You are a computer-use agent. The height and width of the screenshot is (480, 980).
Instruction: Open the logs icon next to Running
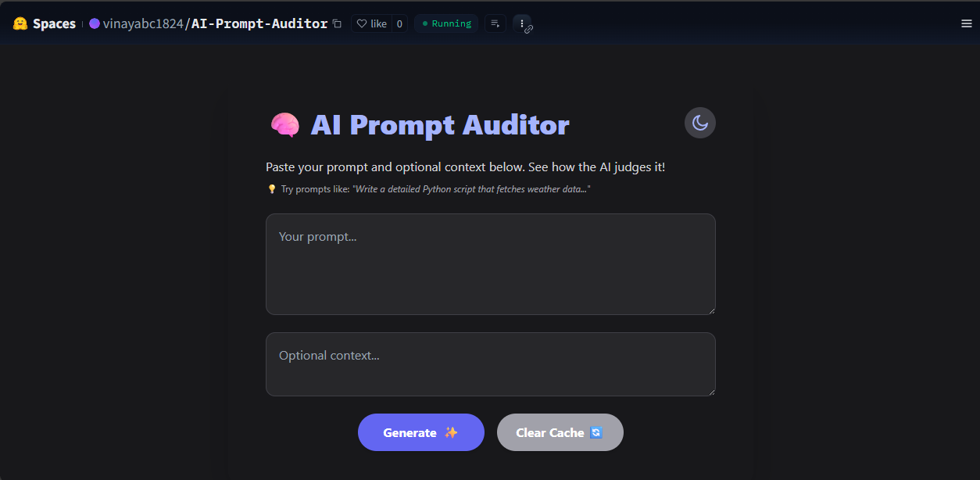tap(495, 23)
